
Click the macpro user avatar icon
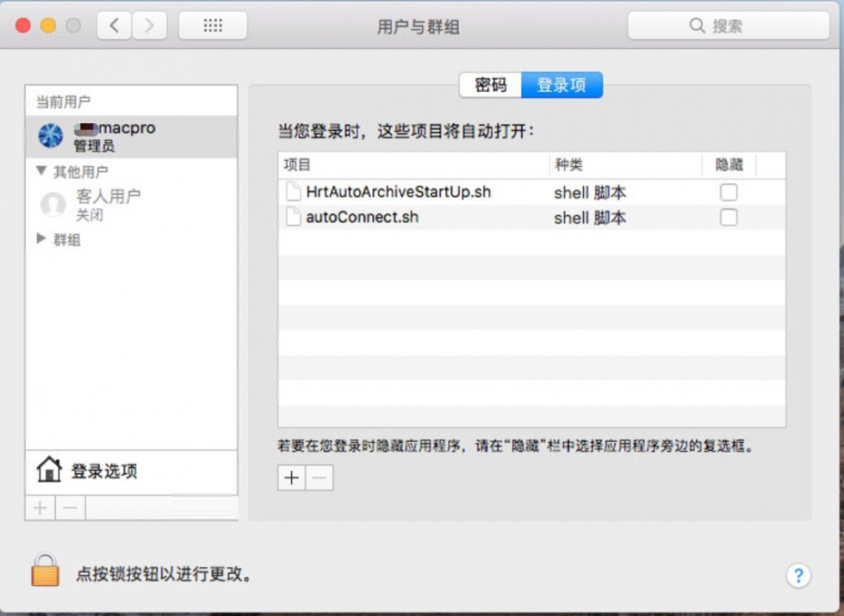(x=49, y=135)
